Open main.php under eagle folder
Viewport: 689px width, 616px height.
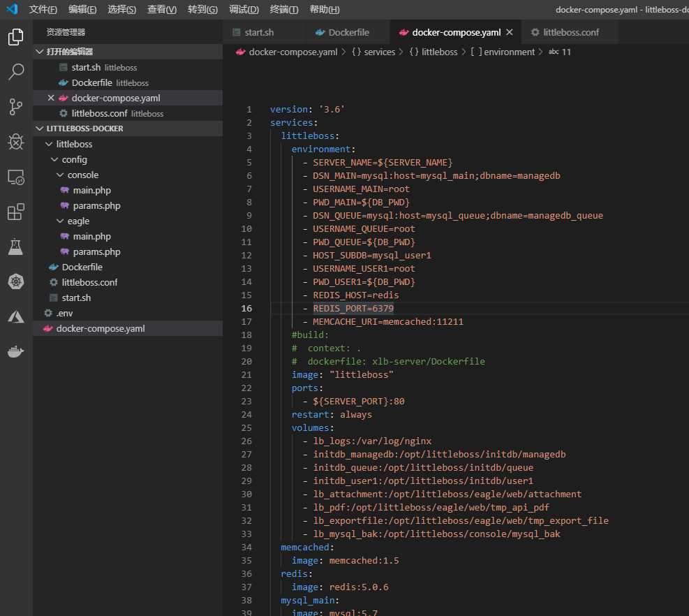128,236
